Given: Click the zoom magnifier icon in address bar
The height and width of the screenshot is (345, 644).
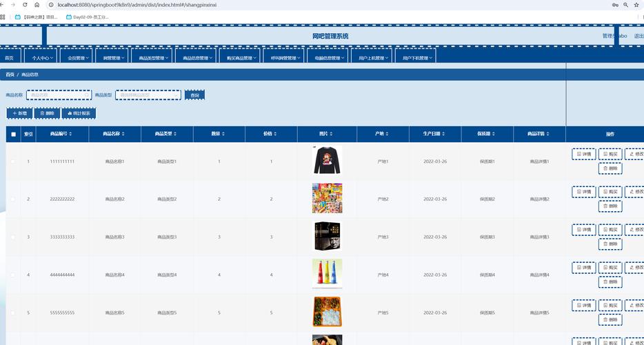Looking at the screenshot, I should (x=626, y=5).
